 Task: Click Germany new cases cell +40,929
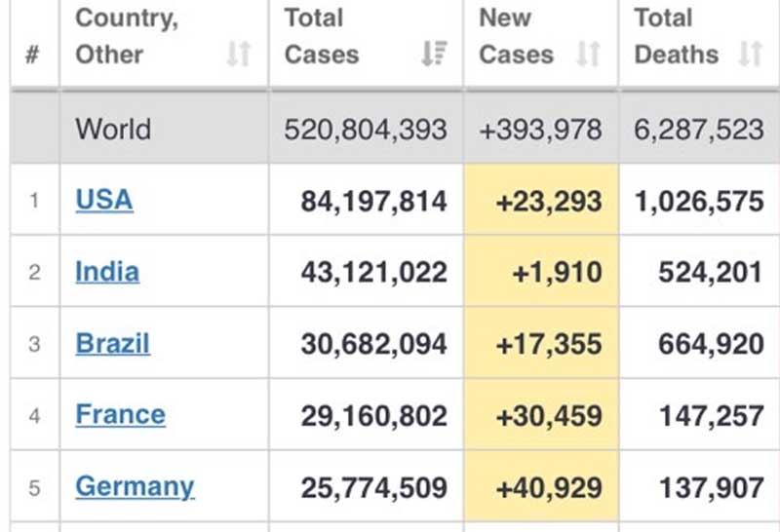coord(548,487)
